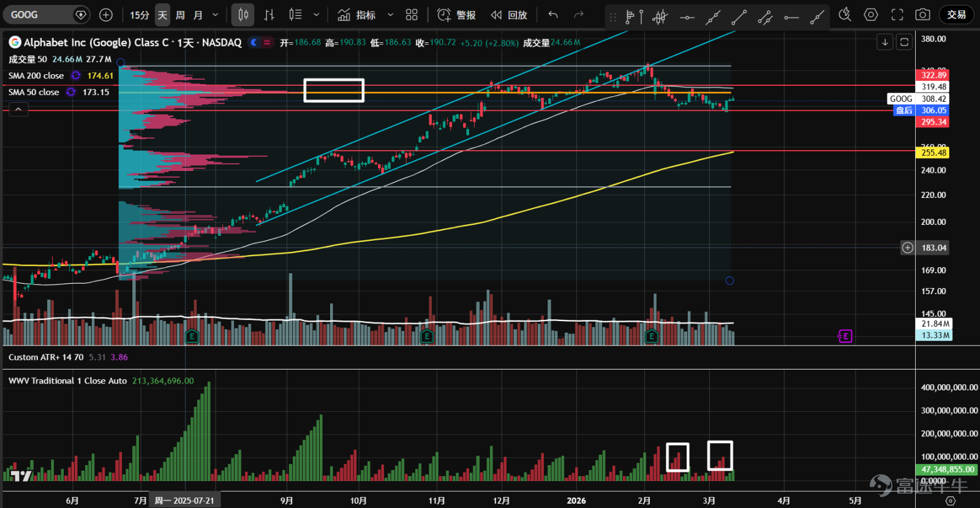Take a chart snapshot with camera
The height and width of the screenshot is (508, 980).
pyautogui.click(x=923, y=15)
